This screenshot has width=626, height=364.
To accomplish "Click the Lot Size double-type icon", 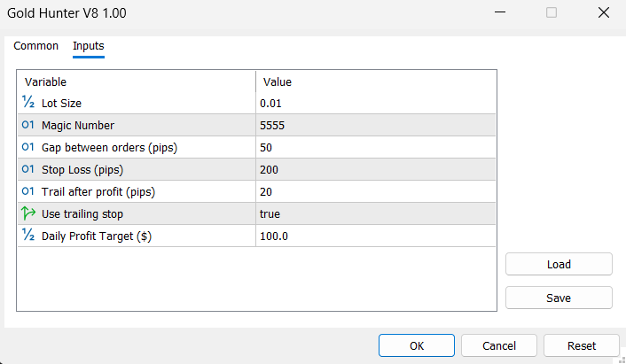I will (27, 104).
